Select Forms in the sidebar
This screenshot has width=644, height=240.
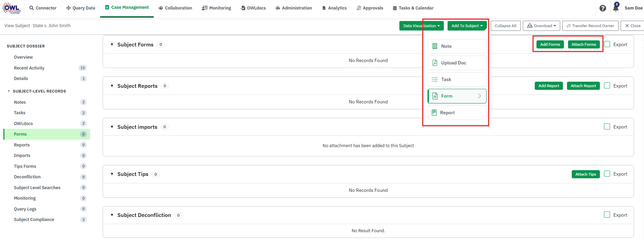tap(47, 134)
